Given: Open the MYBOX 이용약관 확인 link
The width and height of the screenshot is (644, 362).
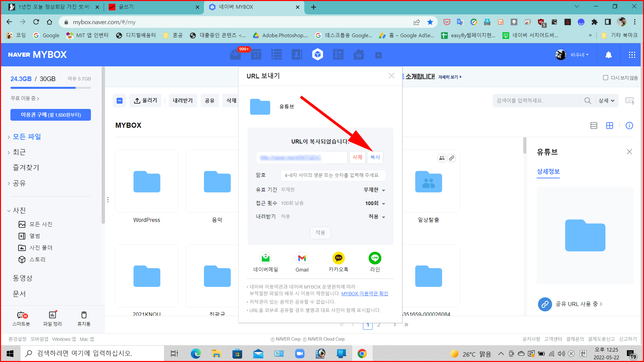Looking at the screenshot, I should click(365, 294).
